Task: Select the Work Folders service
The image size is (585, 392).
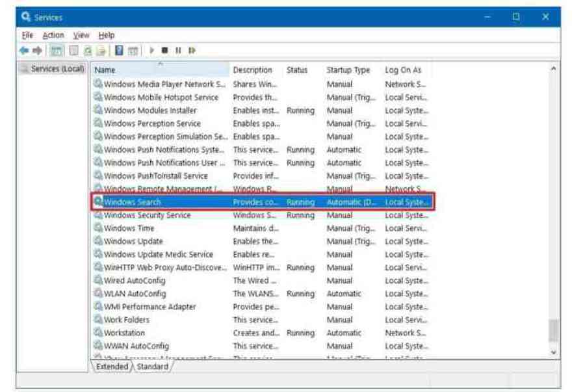Action: pos(263,320)
